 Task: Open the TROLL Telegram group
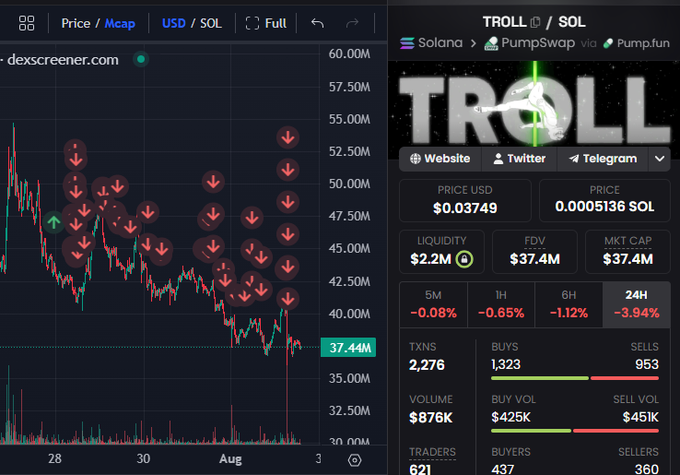coord(602,159)
